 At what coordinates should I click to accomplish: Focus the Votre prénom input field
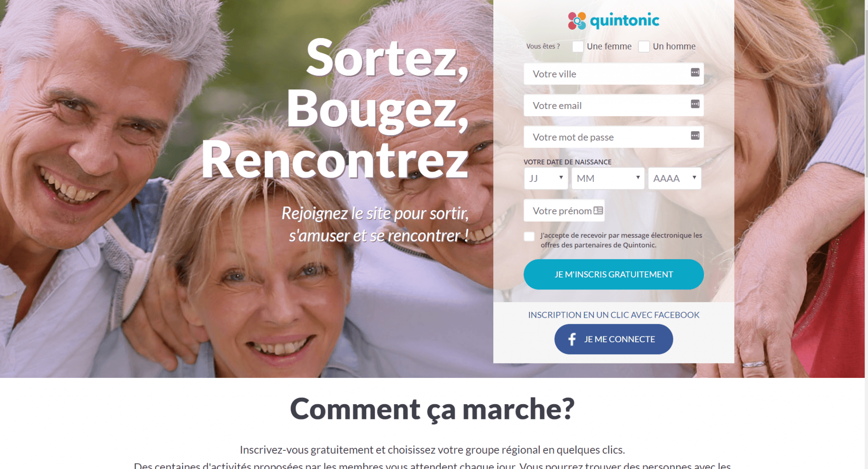point(564,211)
